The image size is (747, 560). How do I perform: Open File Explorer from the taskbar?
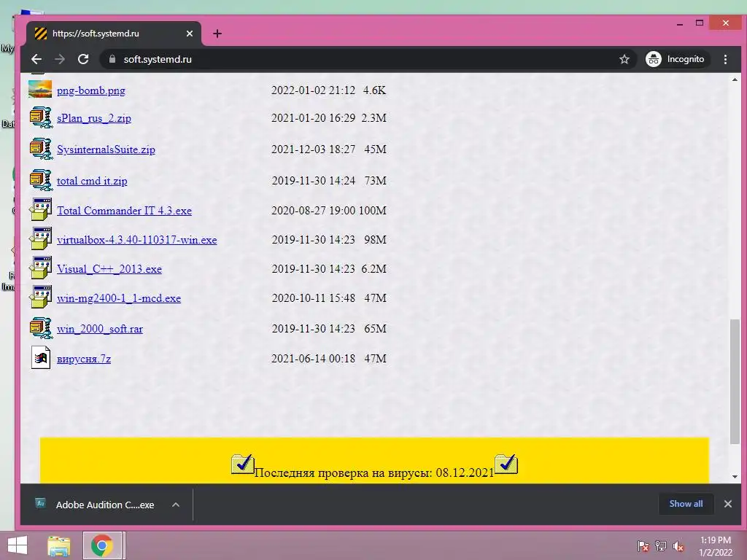(x=59, y=545)
